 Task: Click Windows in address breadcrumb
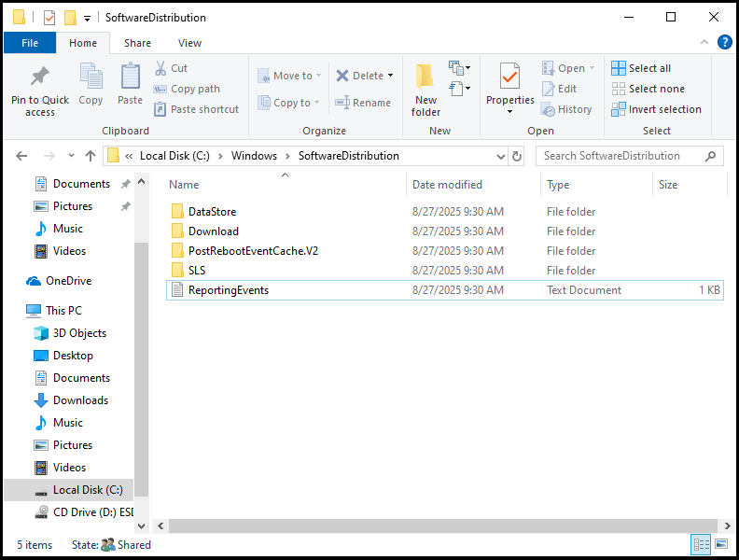254,156
